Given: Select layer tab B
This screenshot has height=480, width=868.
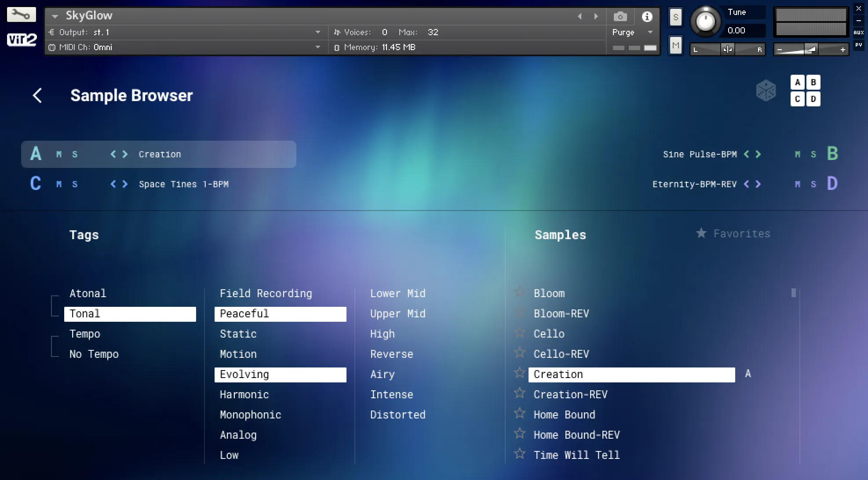Looking at the screenshot, I should (x=813, y=82).
